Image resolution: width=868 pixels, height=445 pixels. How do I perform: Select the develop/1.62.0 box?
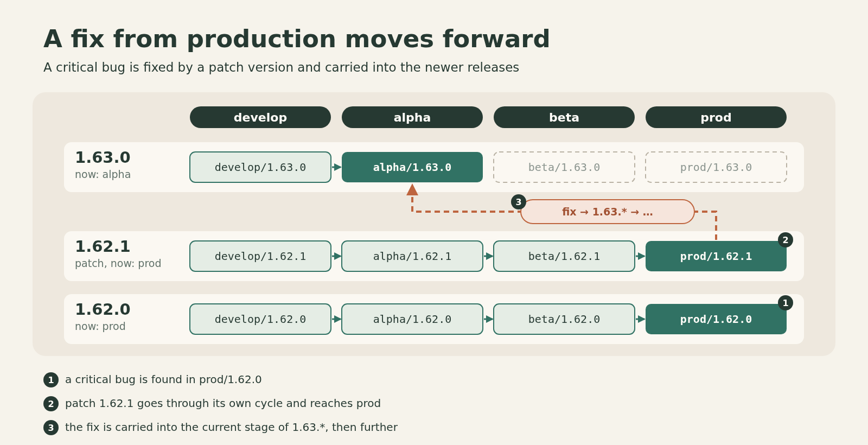(260, 319)
